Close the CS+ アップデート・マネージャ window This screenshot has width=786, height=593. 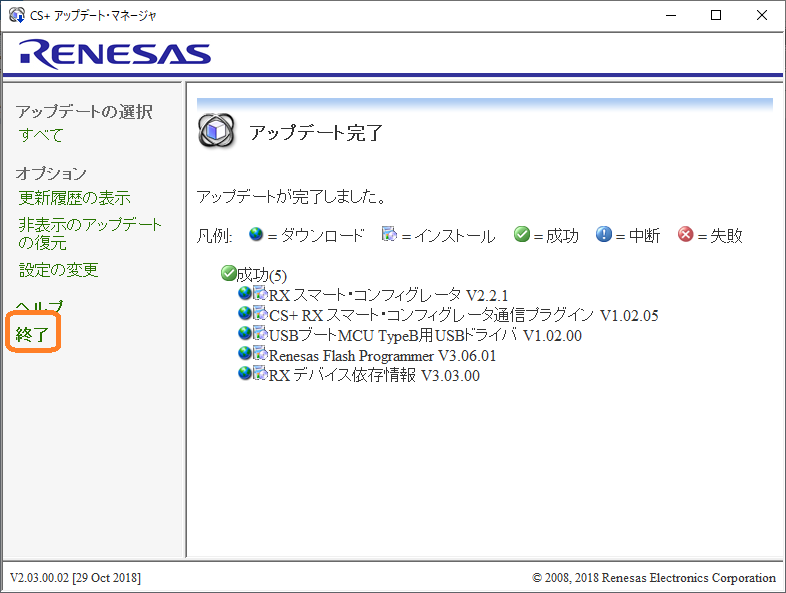(x=761, y=15)
